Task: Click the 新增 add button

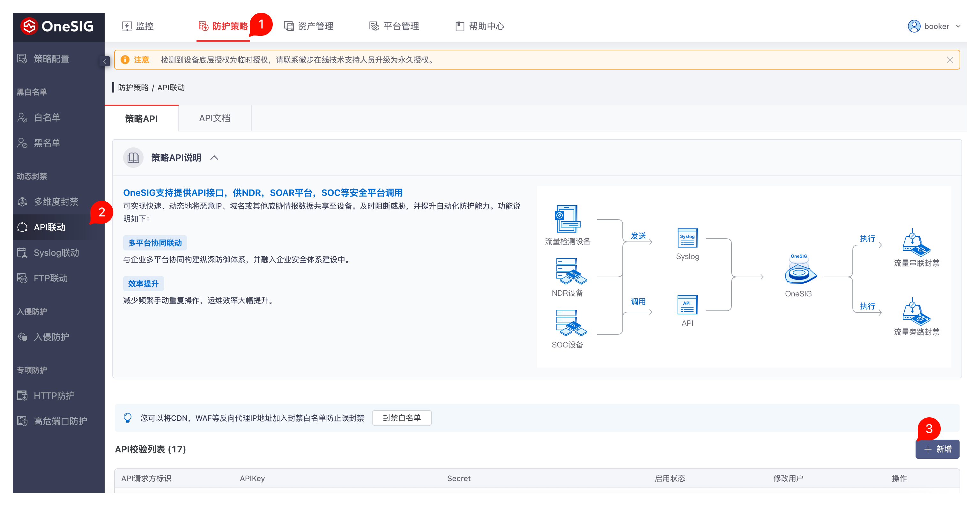Action: (x=937, y=449)
